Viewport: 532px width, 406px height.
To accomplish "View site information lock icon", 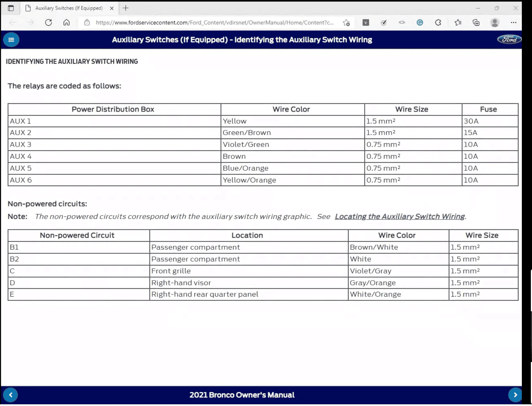I will 87,23.
